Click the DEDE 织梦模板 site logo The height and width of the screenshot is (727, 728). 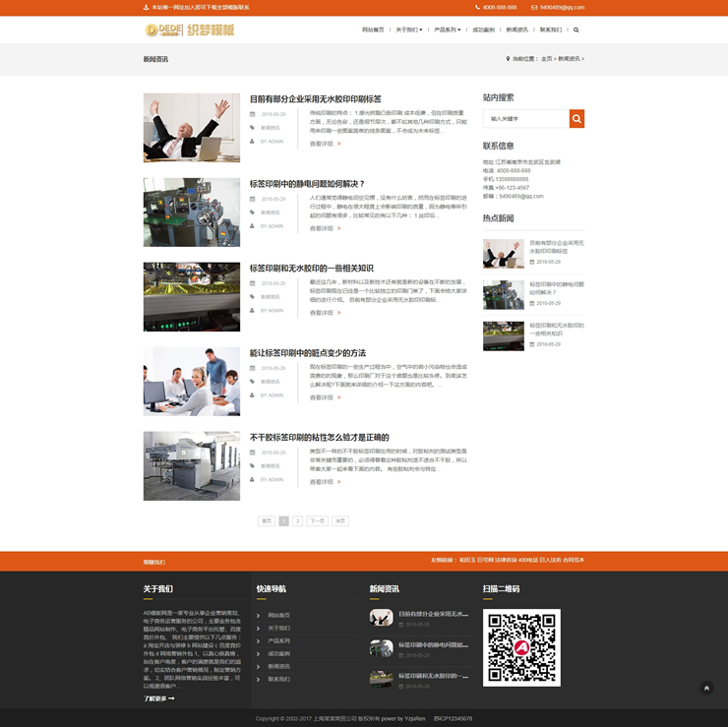click(190, 30)
